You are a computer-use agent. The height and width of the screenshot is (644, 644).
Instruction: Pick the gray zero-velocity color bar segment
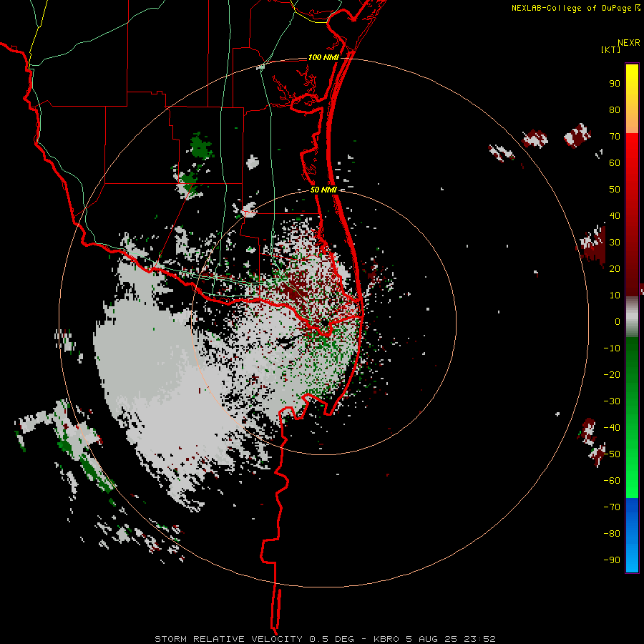[632, 317]
